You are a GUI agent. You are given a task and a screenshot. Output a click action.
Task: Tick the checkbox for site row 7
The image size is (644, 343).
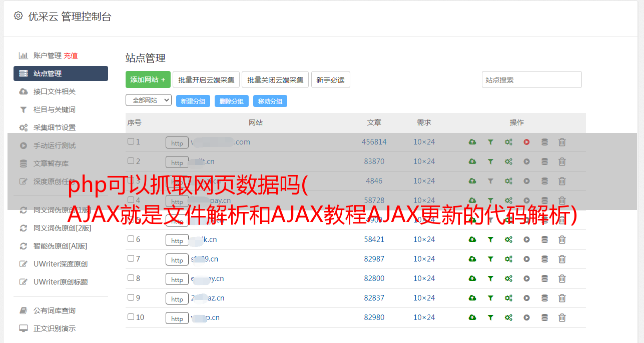tap(131, 258)
